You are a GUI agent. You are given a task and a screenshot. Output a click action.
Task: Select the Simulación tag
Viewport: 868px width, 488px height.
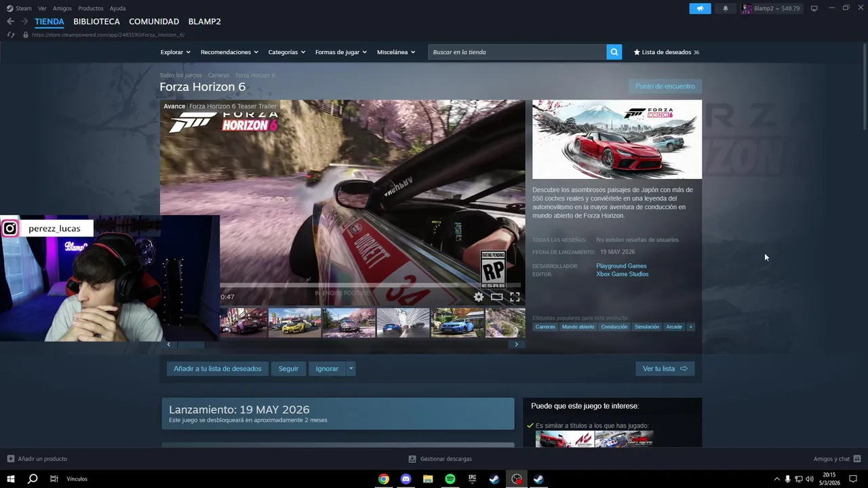tap(647, 327)
